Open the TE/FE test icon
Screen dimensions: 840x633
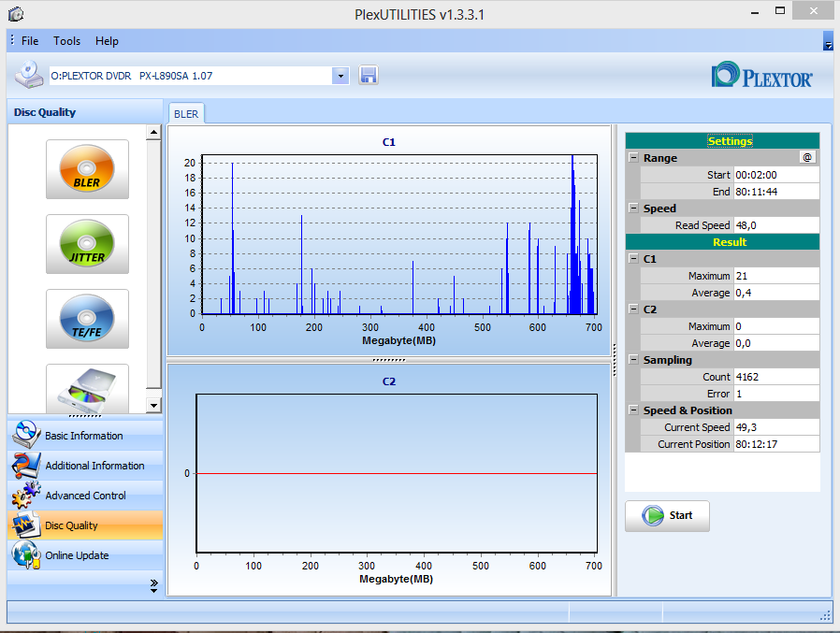[87, 319]
